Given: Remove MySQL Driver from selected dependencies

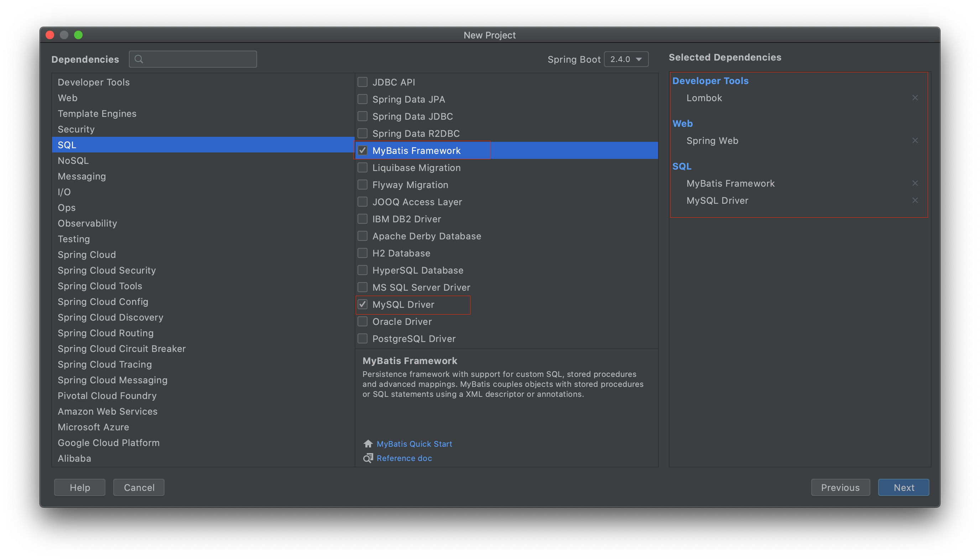Looking at the screenshot, I should pyautogui.click(x=915, y=201).
